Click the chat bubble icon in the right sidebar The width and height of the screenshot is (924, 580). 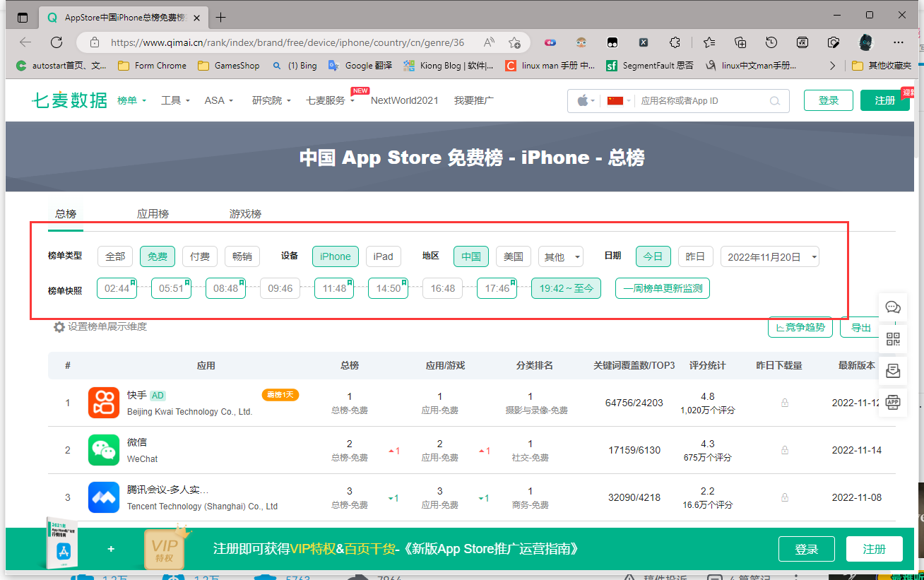coord(893,307)
